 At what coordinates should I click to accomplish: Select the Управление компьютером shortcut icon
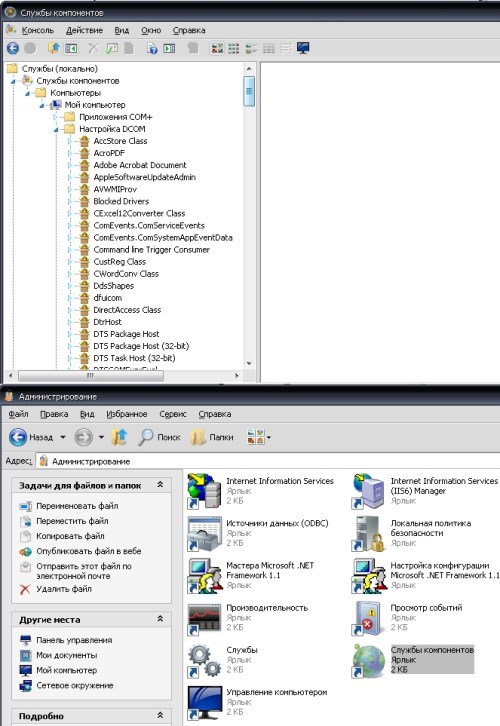[x=204, y=702]
